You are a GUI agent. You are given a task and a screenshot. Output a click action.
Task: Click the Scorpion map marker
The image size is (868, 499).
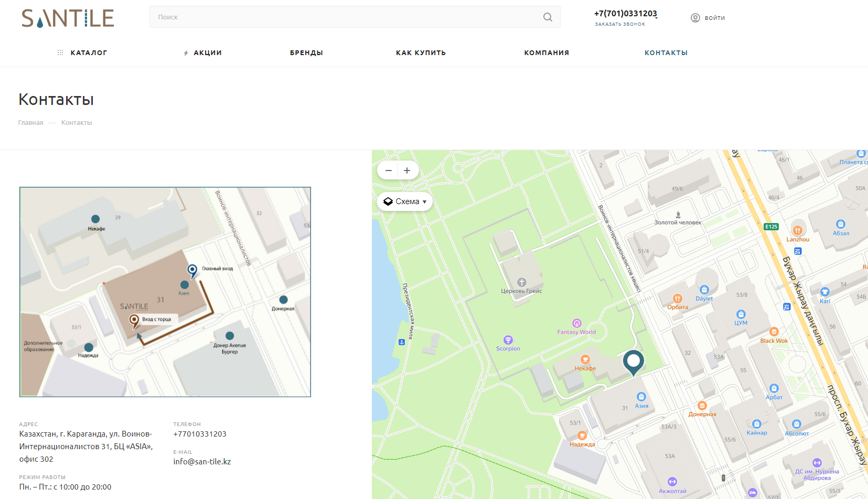point(508,340)
